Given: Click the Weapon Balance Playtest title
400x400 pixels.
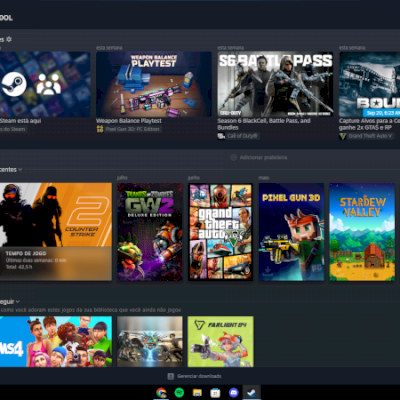Looking at the screenshot, I should [129, 121].
